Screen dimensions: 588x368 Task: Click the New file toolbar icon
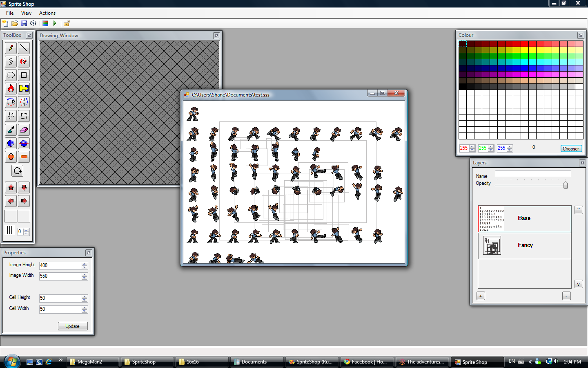(x=5, y=23)
